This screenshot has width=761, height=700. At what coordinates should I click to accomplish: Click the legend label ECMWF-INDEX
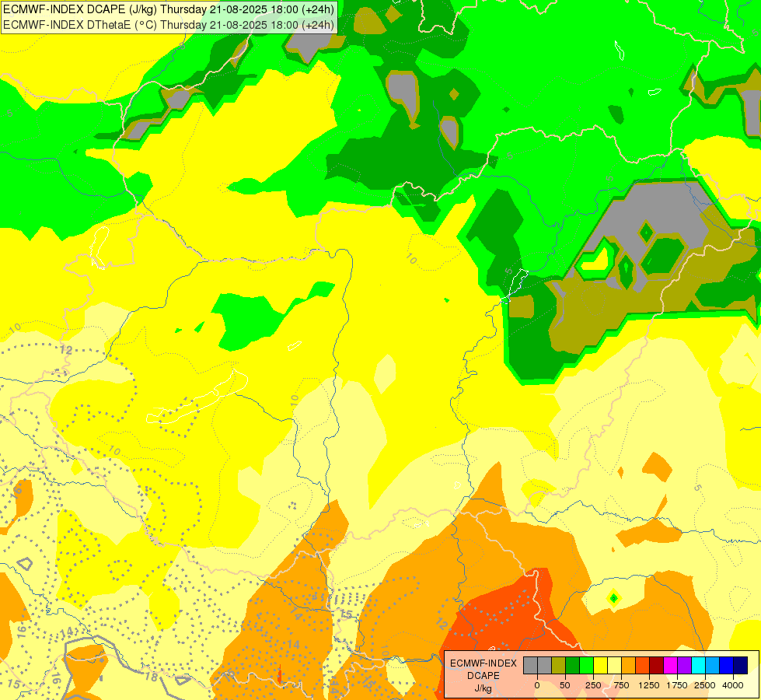point(483,663)
